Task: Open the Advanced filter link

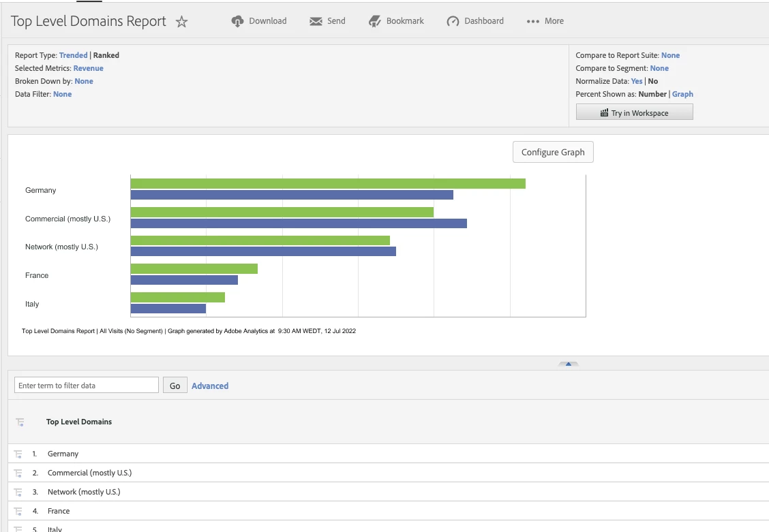Action: pyautogui.click(x=210, y=386)
